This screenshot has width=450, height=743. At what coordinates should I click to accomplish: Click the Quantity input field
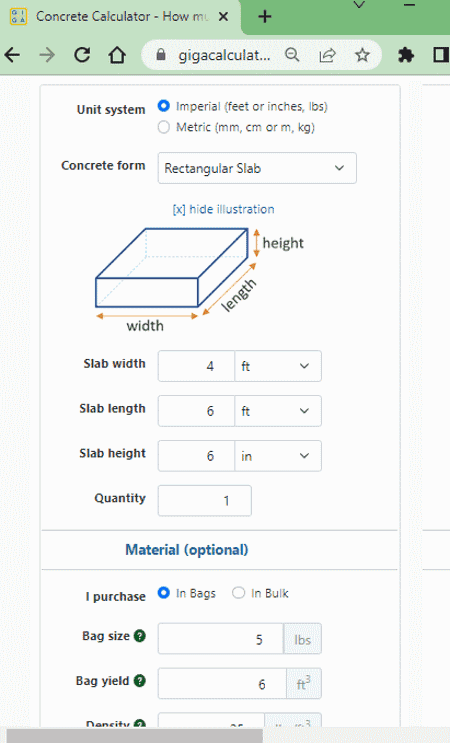(x=205, y=501)
